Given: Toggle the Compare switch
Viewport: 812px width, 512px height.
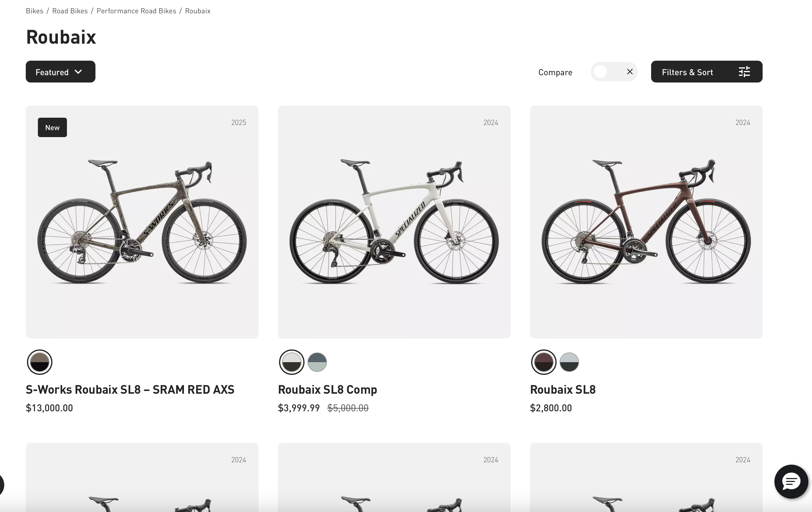Looking at the screenshot, I should tap(614, 72).
